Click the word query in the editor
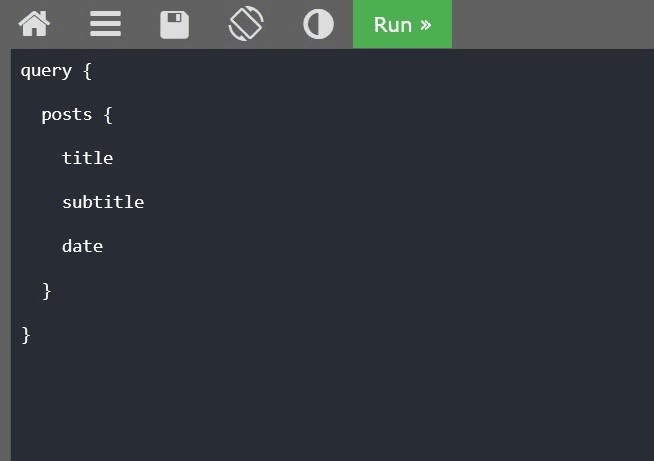654x461 pixels. 46,71
